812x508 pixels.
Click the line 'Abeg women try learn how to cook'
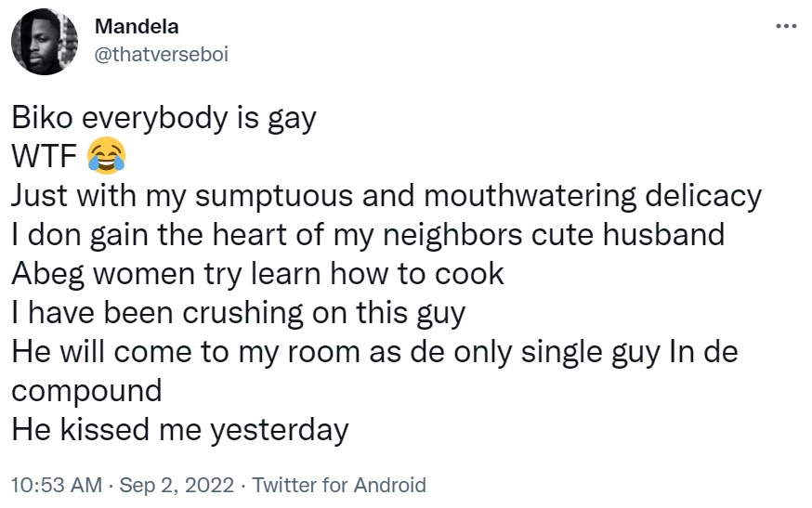[x=257, y=273]
